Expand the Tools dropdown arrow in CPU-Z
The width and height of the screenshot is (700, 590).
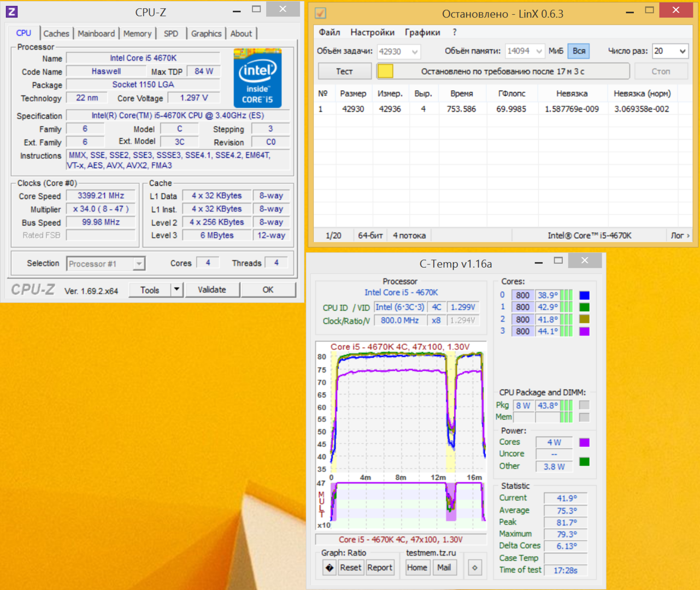tap(177, 290)
